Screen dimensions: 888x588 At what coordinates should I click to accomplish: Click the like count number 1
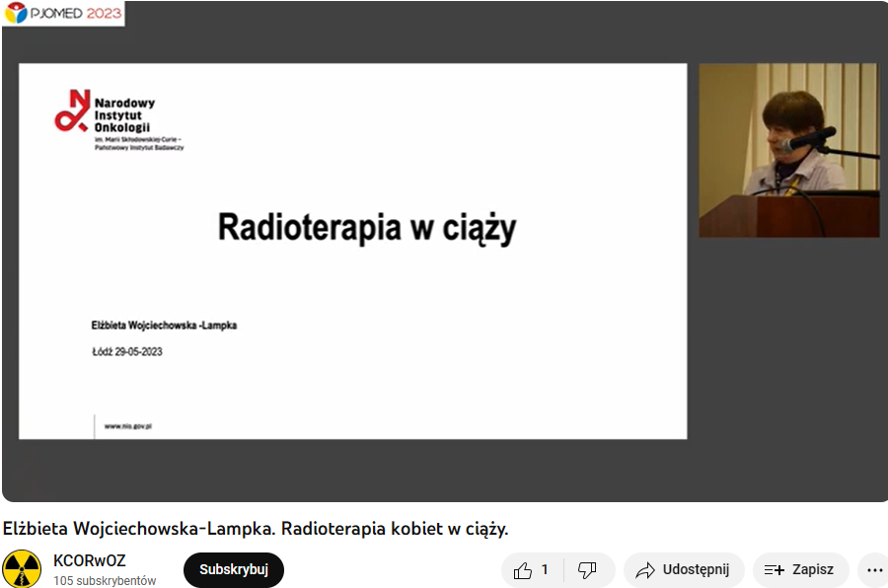tap(545, 570)
